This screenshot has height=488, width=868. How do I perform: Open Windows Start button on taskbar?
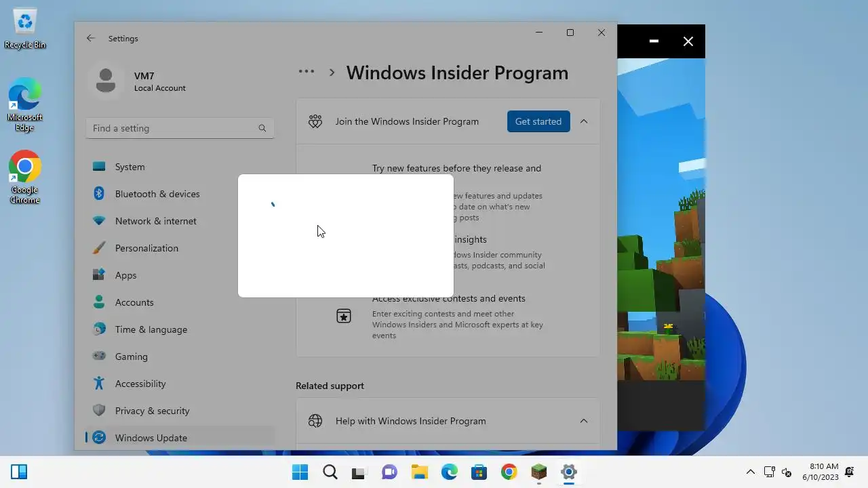pos(300,472)
